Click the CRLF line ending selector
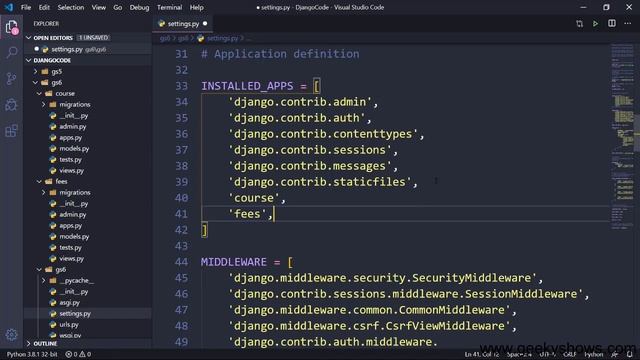The height and width of the screenshot is (360, 640). pyautogui.click(x=569, y=354)
